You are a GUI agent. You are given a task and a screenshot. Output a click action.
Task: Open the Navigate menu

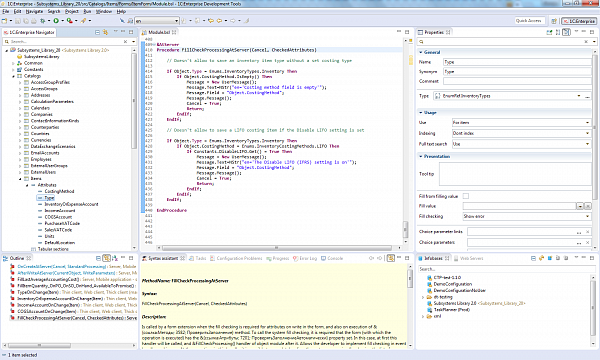[x=34, y=11]
